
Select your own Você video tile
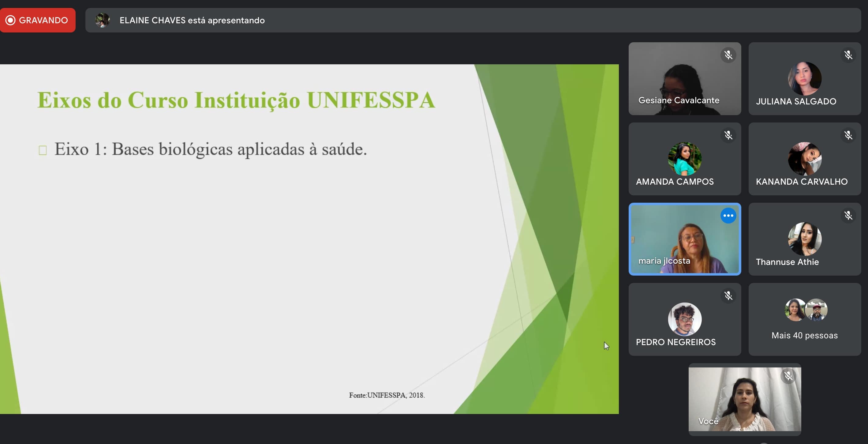pos(745,399)
